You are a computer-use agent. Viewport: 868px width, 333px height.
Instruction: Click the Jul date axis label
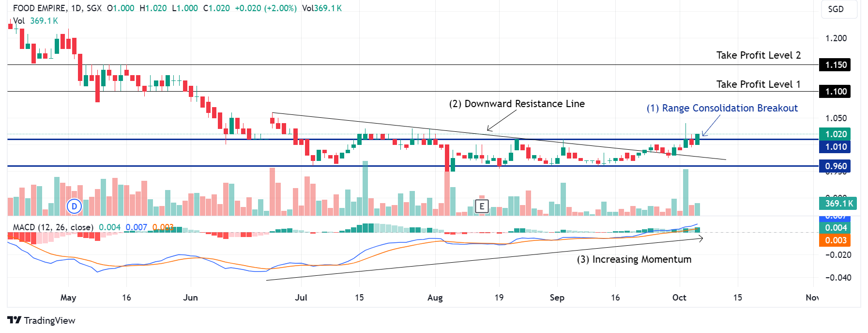pos(301,298)
